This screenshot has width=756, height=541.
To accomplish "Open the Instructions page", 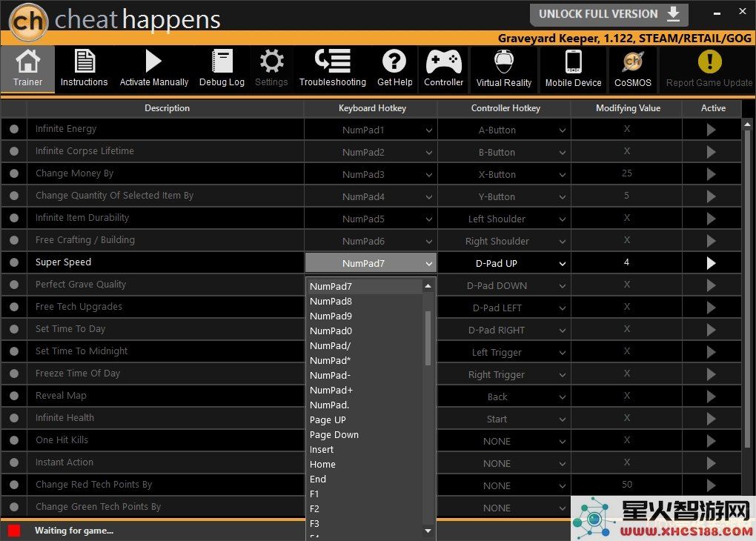I will 84,68.
